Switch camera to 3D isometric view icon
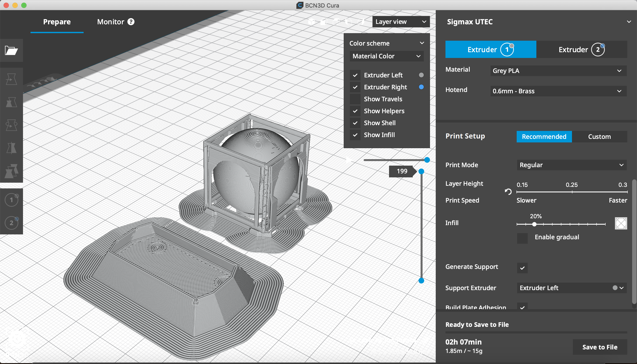The image size is (637, 364). [x=311, y=22]
